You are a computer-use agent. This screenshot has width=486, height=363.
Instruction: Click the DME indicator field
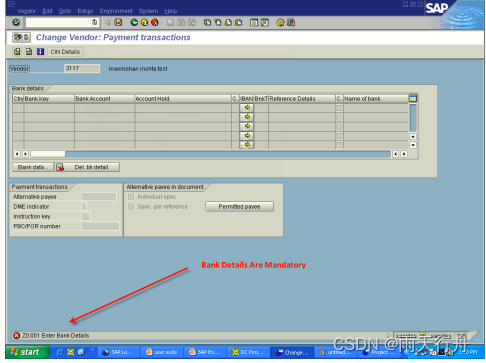(x=84, y=207)
